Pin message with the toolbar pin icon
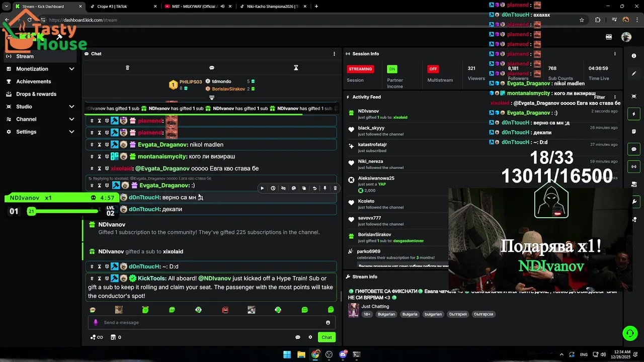Viewport: 644px width, 362px height. (325, 189)
